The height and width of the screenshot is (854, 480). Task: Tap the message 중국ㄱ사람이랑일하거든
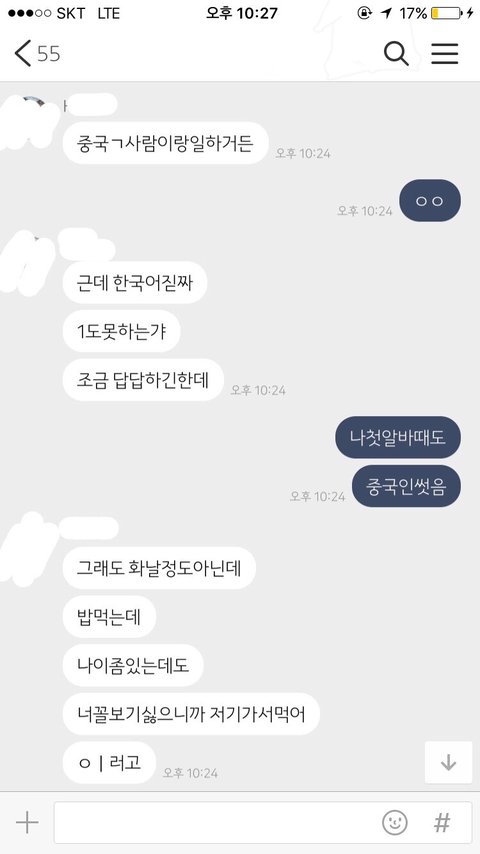pyautogui.click(x=165, y=143)
